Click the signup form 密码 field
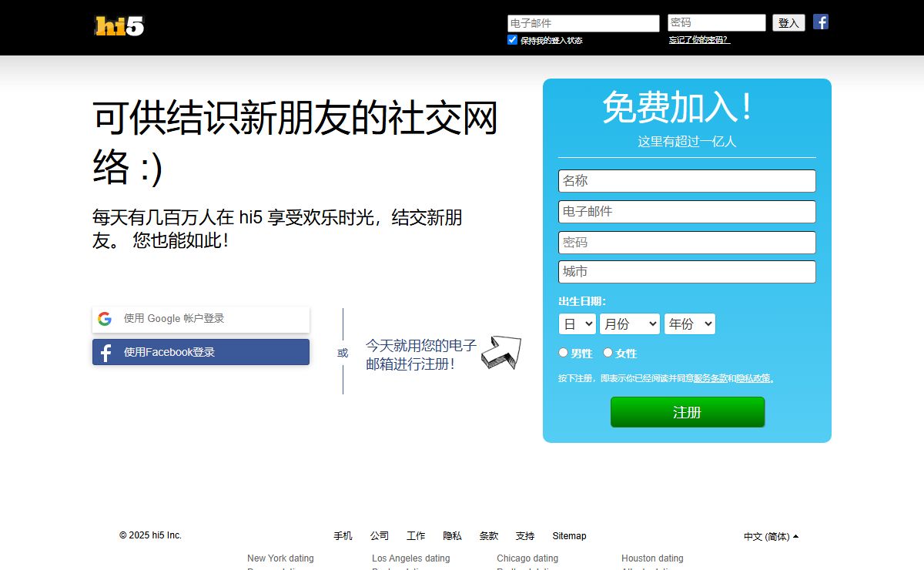This screenshot has height=570, width=924. click(687, 243)
